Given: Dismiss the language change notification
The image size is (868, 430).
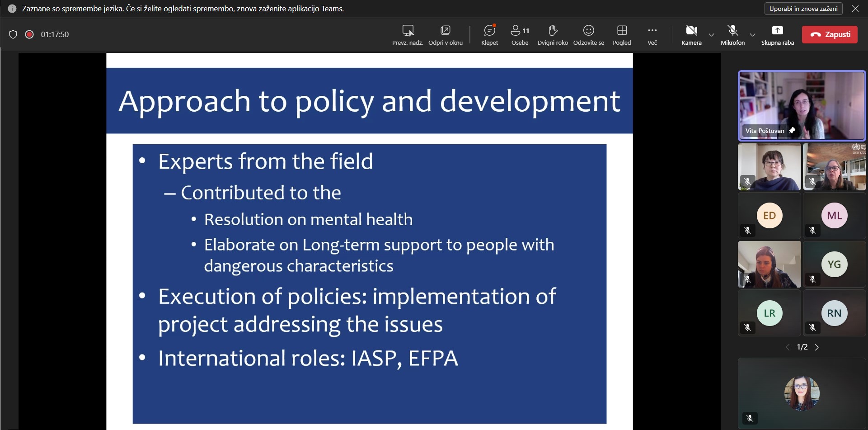Looking at the screenshot, I should click(x=855, y=9).
